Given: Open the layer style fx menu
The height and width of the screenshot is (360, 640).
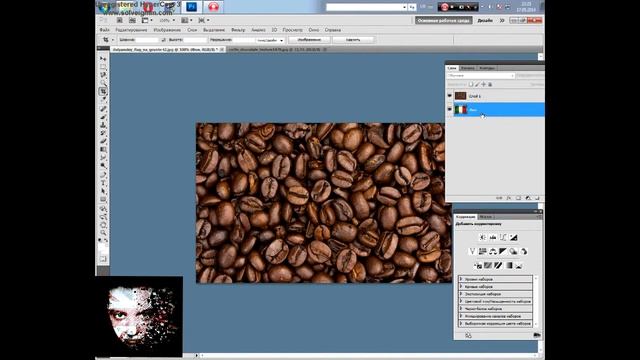Looking at the screenshot, I should pyautogui.click(x=509, y=198).
